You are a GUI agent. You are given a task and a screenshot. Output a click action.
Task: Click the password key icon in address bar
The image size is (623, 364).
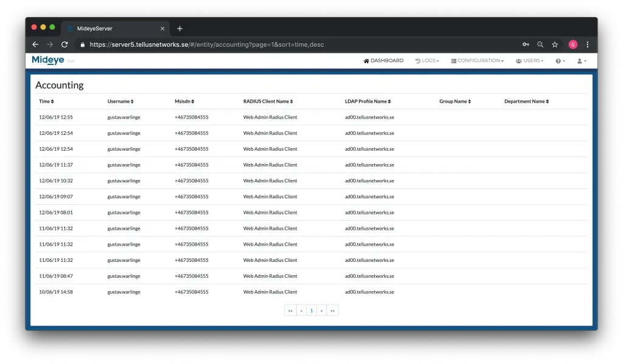[x=526, y=44]
